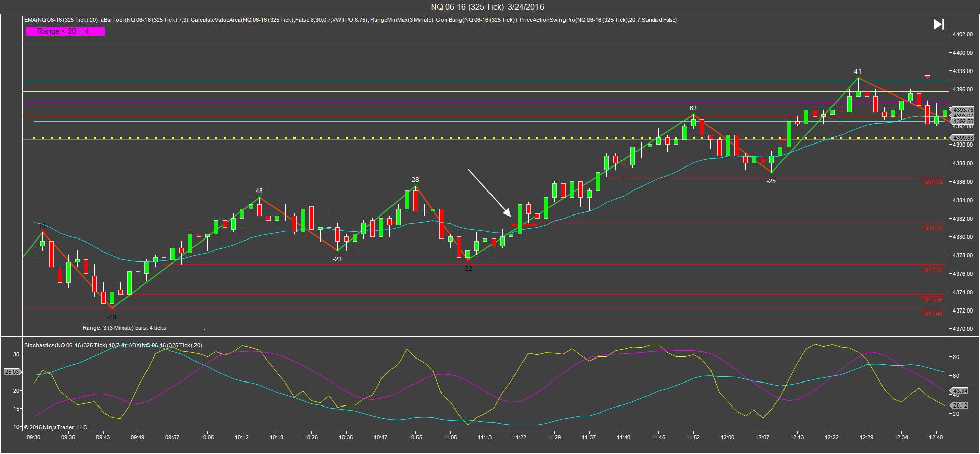Screen dimensions: 980x454
Task: Click the 4388.00 price axis label
Action: point(962,163)
